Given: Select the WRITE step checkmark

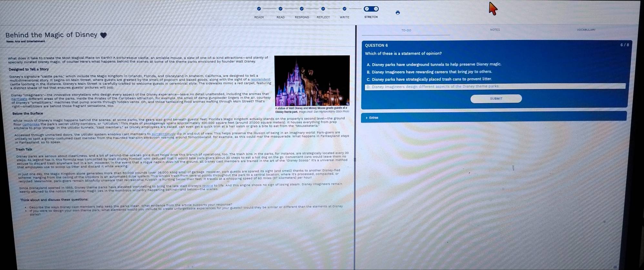Looking at the screenshot, I should pos(344,9).
